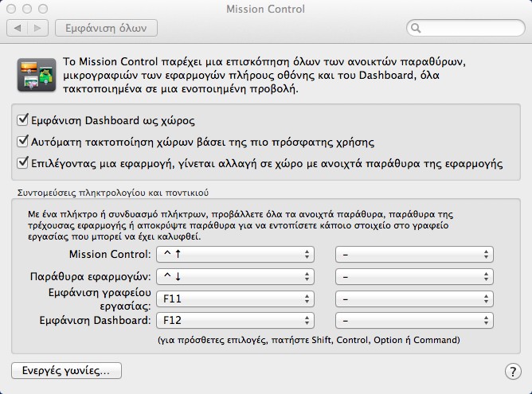Open Mission Control mouse shortcut dropdown
Viewport: 532px width, 394px height.
[x=414, y=254]
